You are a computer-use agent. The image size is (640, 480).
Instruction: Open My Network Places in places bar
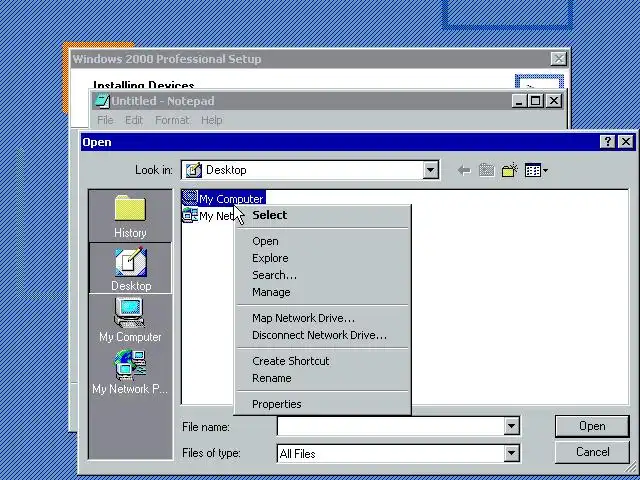tap(130, 371)
